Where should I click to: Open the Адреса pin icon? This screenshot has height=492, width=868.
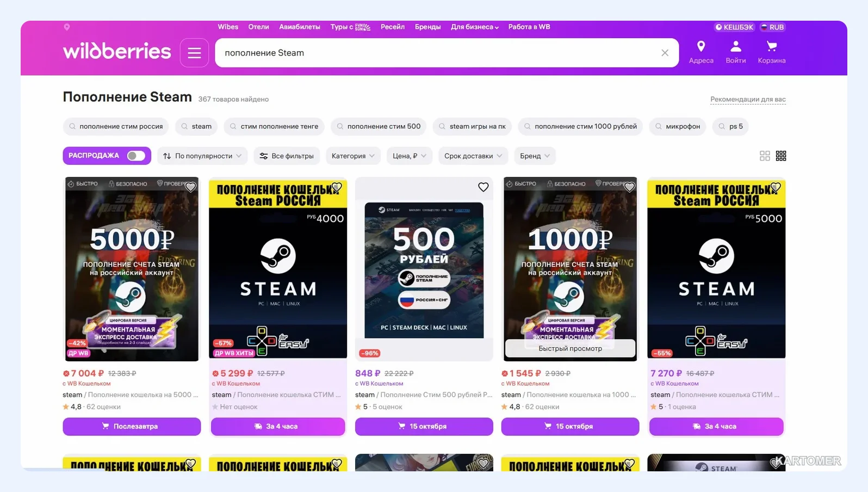point(701,52)
